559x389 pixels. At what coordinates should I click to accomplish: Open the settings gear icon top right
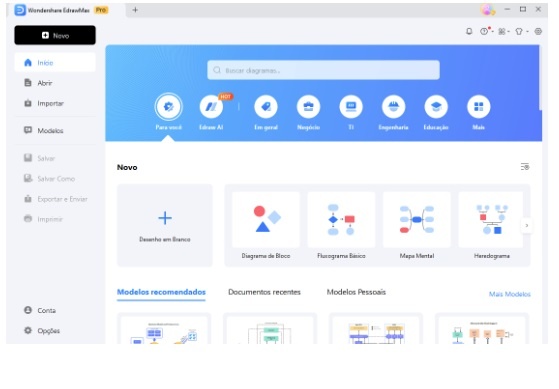[x=538, y=31]
